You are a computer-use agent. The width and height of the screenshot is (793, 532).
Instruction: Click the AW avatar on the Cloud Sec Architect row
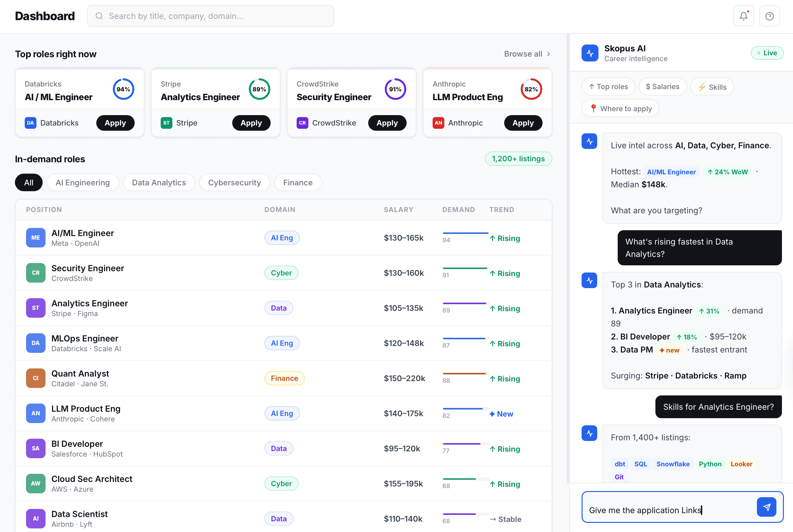(36, 484)
